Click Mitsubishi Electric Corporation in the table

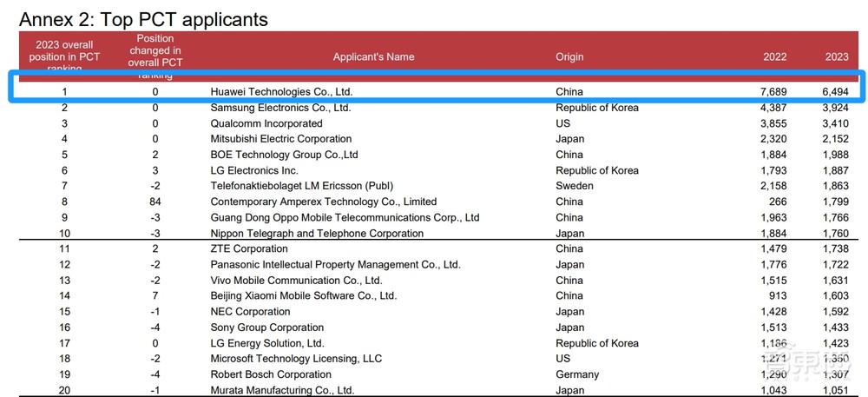[281, 139]
